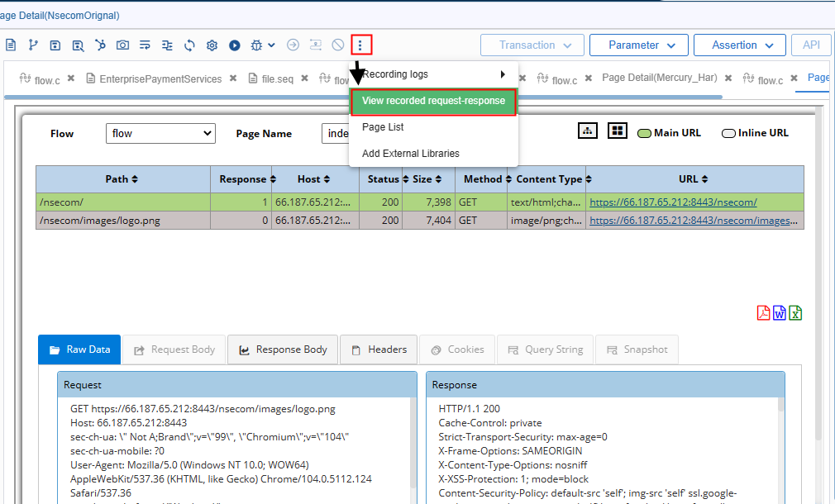Click the API button
The height and width of the screenshot is (504, 835).
tap(811, 45)
